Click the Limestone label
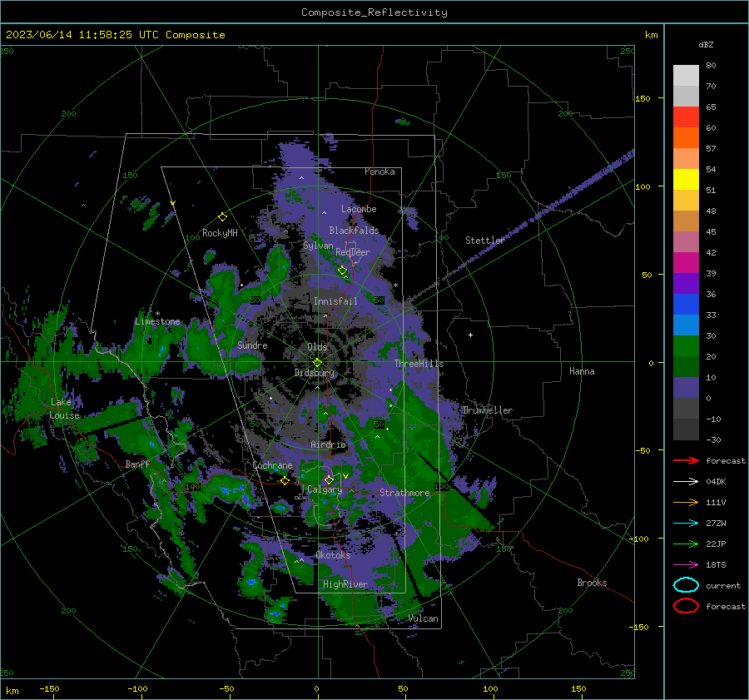Viewport: 749px width, 700px height. point(157,321)
